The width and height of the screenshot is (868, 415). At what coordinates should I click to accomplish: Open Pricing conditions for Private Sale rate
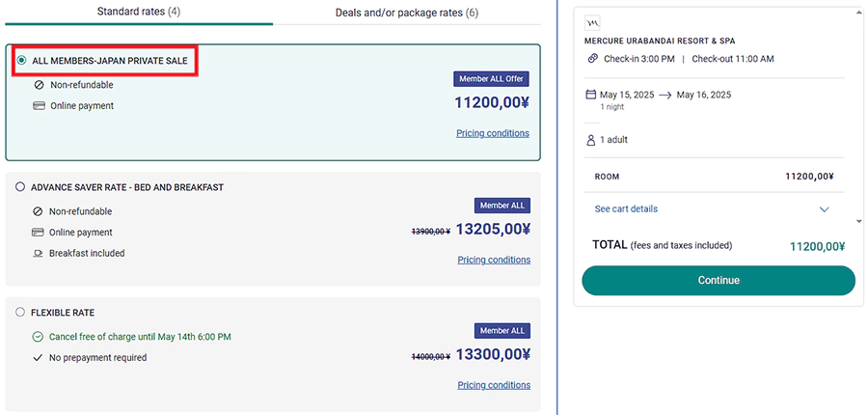493,133
